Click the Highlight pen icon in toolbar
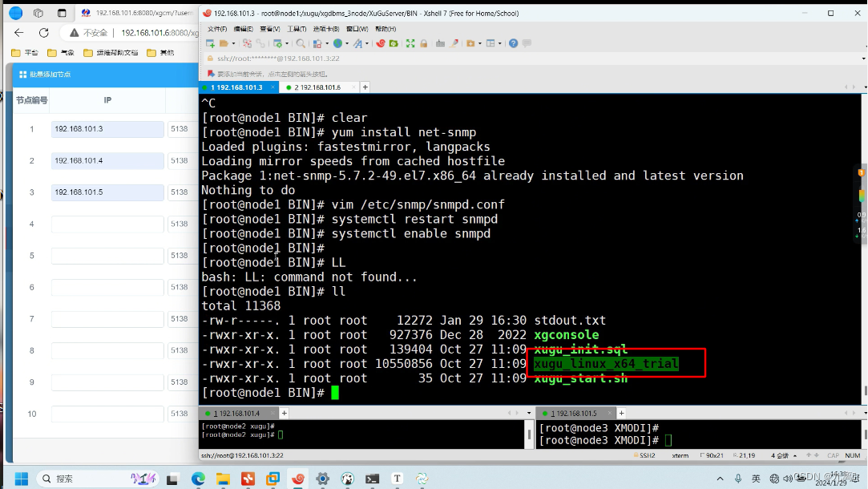 coord(454,43)
